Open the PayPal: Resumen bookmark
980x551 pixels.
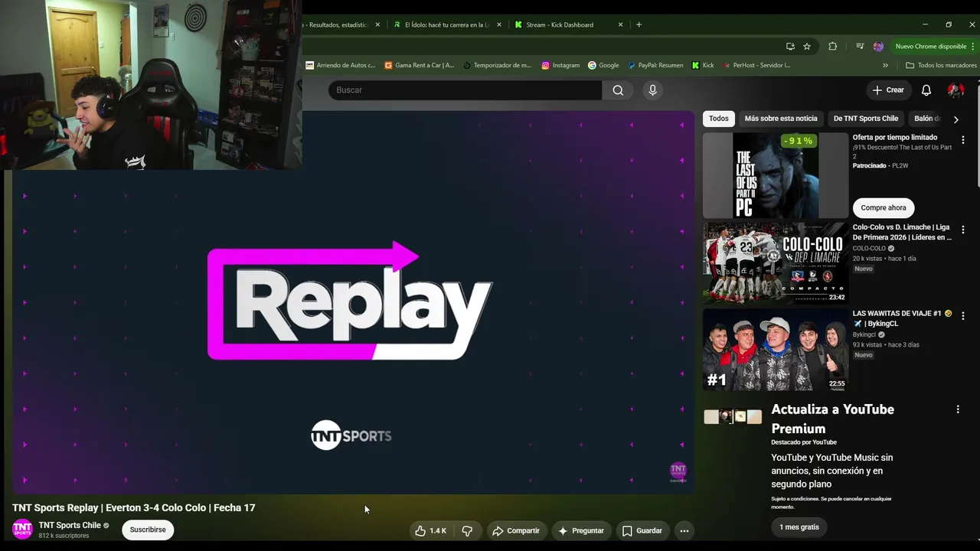point(655,65)
